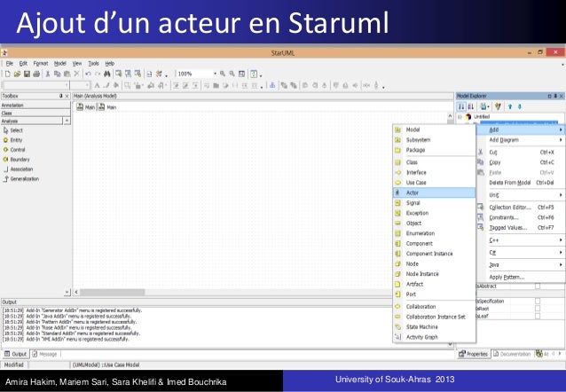Image resolution: width=566 pixels, height=392 pixels.
Task: Choose Use Case in the Add submenu
Action: pos(434,183)
